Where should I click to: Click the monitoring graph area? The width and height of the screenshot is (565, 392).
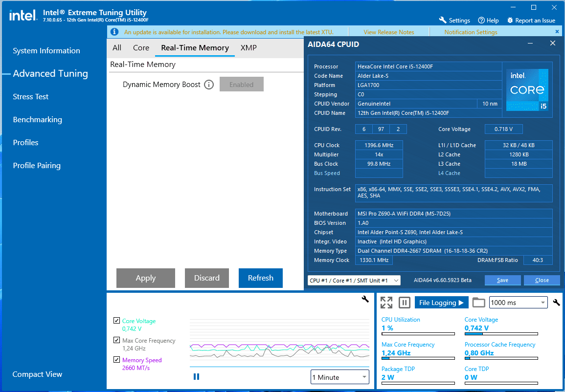click(280, 342)
